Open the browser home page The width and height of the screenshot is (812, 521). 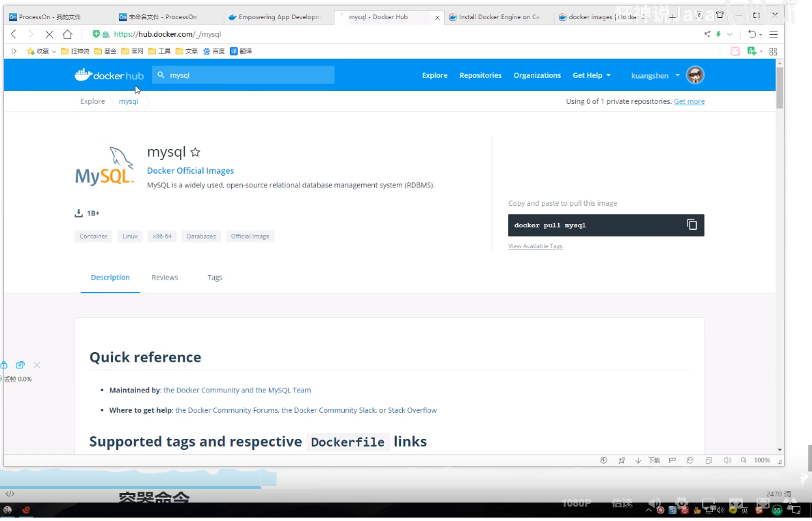click(67, 34)
